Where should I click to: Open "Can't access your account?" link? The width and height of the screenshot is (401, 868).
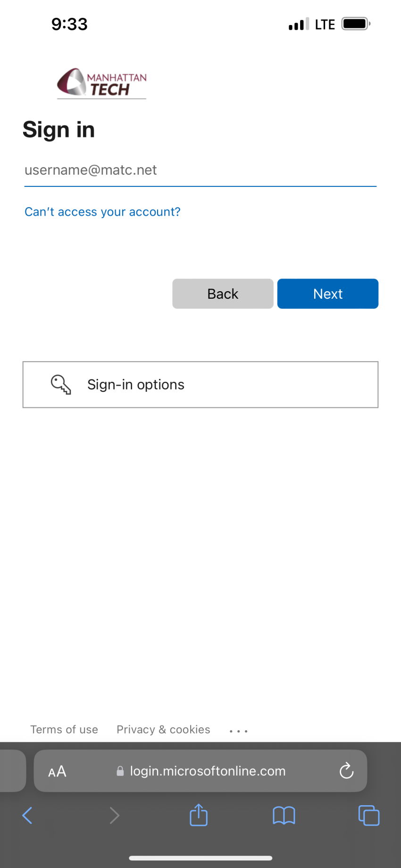point(102,212)
